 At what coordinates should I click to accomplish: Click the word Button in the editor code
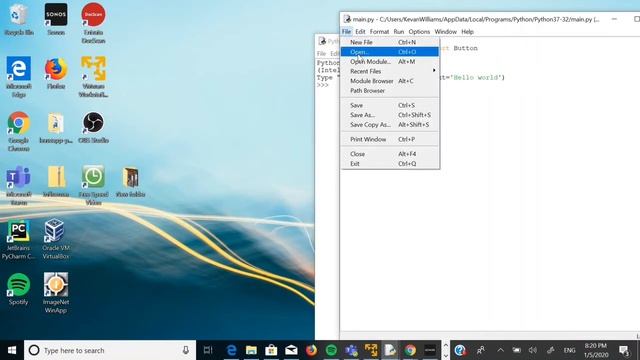click(465, 48)
